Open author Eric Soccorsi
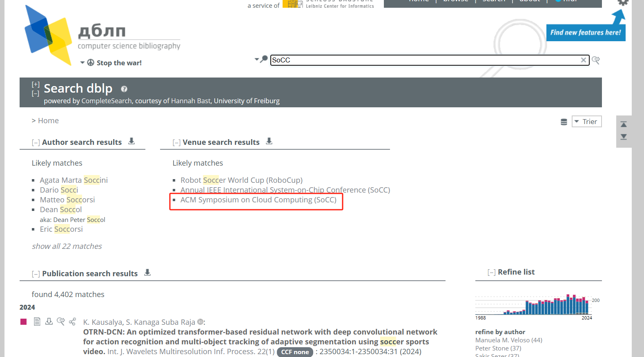The height and width of the screenshot is (357, 644). (x=61, y=229)
